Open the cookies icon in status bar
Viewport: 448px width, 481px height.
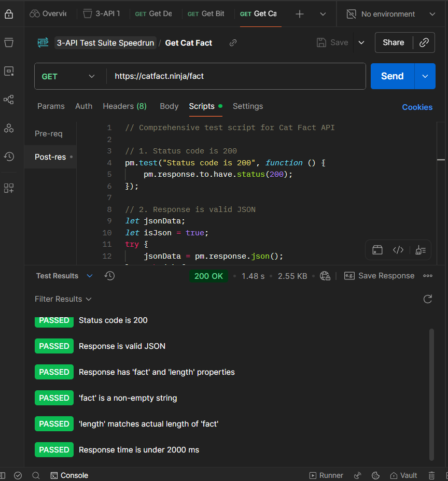click(375, 475)
